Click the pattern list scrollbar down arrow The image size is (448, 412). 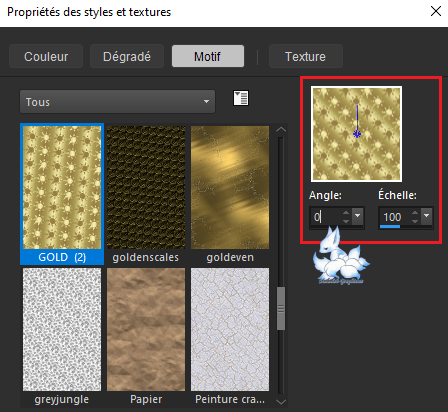click(281, 402)
